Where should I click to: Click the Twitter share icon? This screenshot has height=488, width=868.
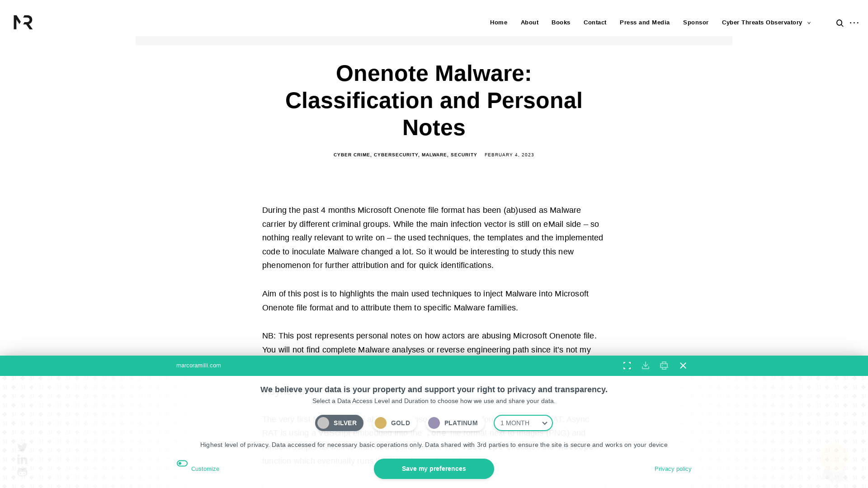(22, 447)
